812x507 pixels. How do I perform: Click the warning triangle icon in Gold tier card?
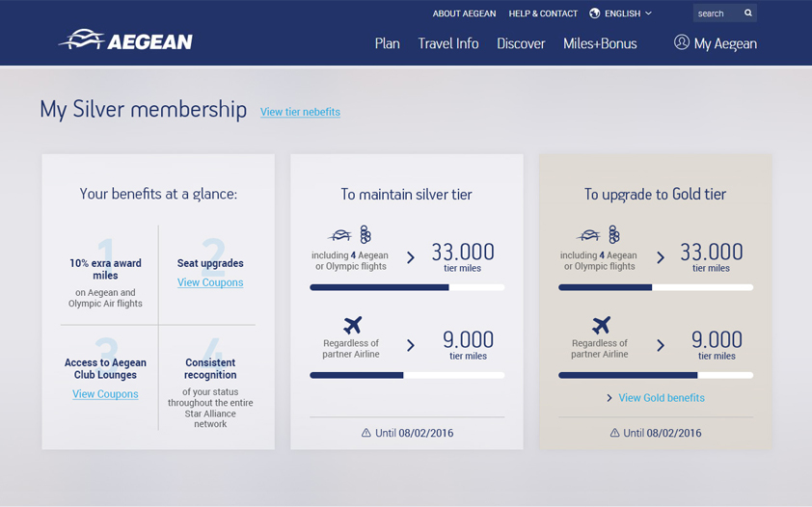click(615, 434)
